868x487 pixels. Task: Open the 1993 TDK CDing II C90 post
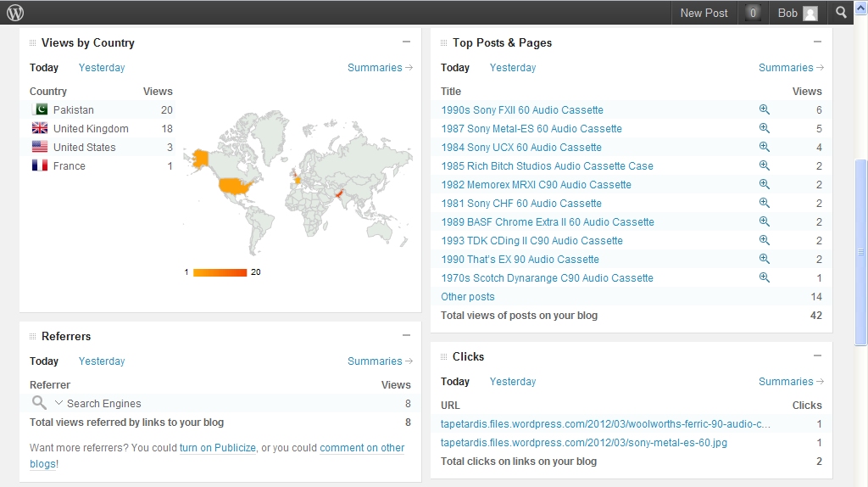click(531, 240)
